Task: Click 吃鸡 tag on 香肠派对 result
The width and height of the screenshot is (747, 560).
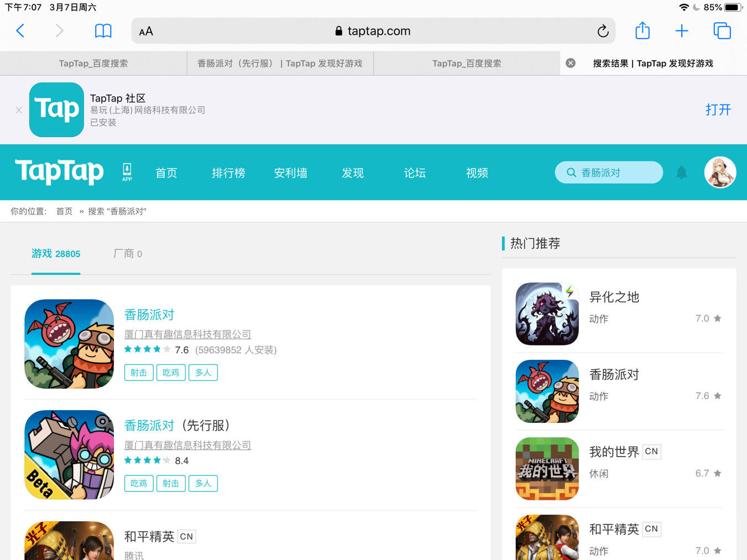Action: tap(171, 373)
